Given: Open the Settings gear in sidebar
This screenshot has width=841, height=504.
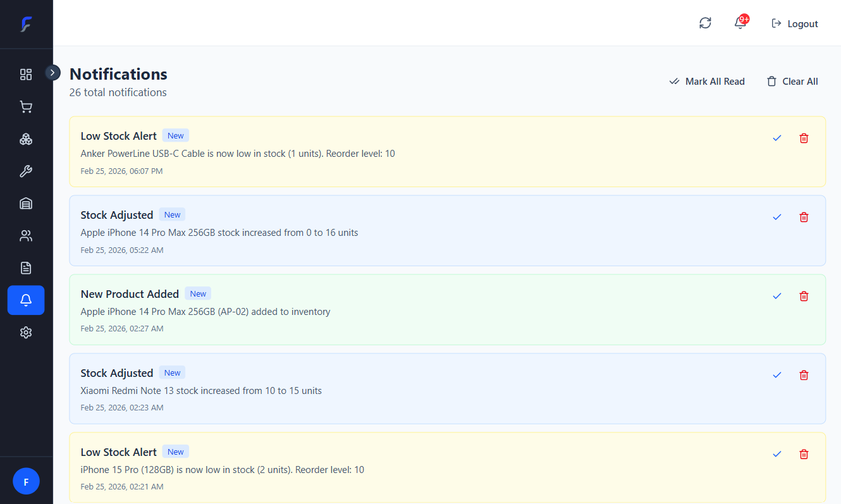Looking at the screenshot, I should pos(26,332).
